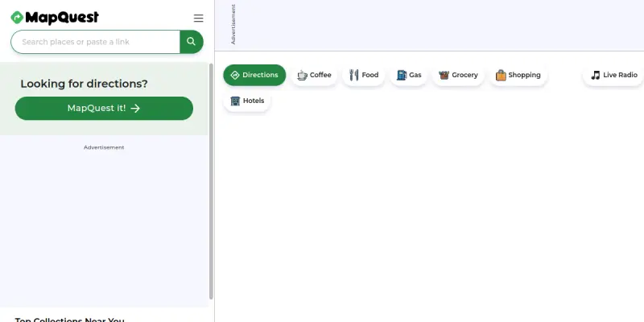Click the green search magnifier button
This screenshot has height=322, width=644.
pyautogui.click(x=192, y=42)
